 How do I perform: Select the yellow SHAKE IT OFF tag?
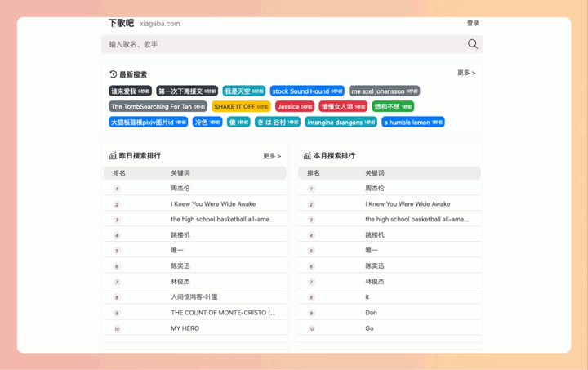(x=241, y=106)
